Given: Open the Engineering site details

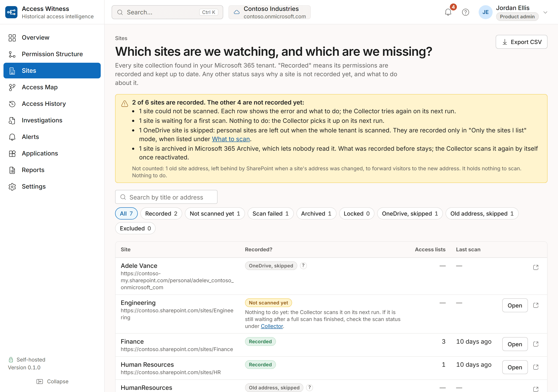Looking at the screenshot, I should 515,305.
